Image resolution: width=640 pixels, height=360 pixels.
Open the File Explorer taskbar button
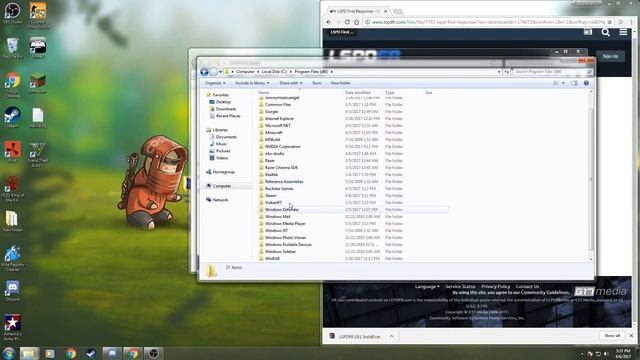[29, 353]
